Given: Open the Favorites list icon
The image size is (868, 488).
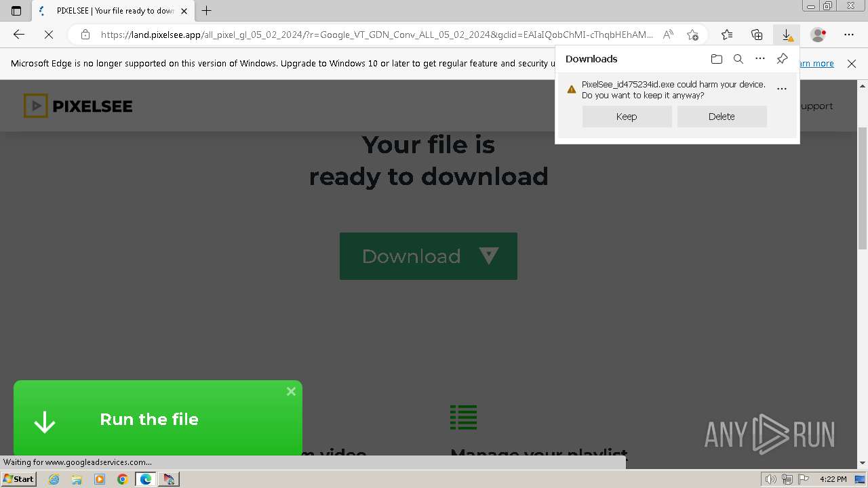Looking at the screenshot, I should [727, 35].
